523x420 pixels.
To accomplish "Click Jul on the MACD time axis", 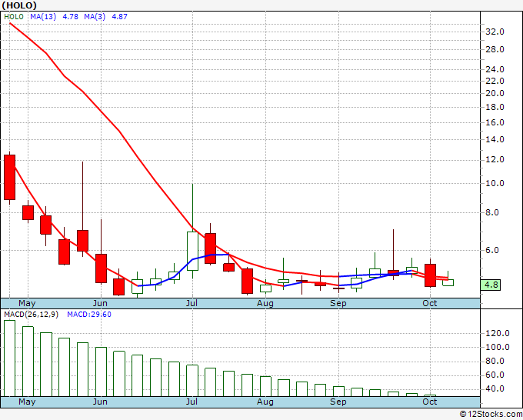I will (x=192, y=402).
